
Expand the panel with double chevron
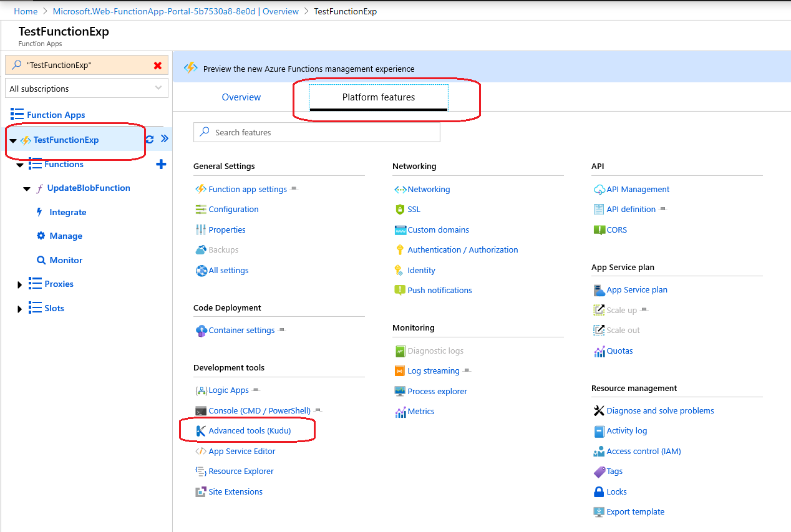[x=165, y=138]
